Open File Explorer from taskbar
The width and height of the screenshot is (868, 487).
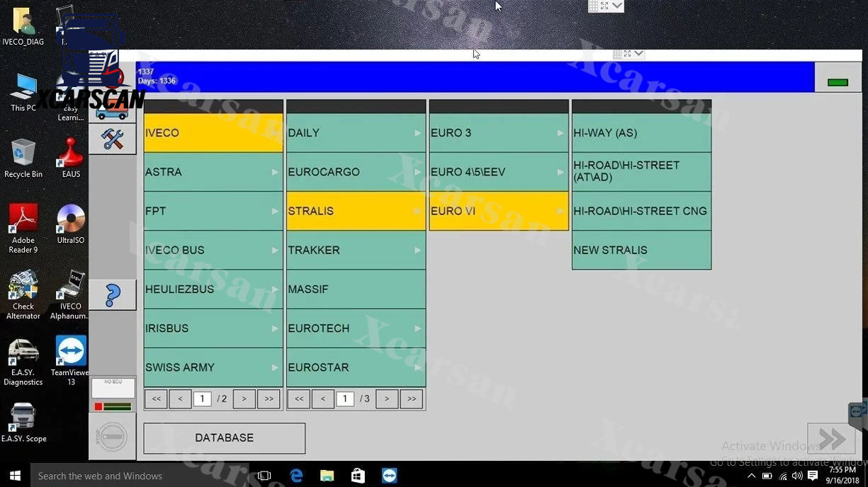coord(327,476)
